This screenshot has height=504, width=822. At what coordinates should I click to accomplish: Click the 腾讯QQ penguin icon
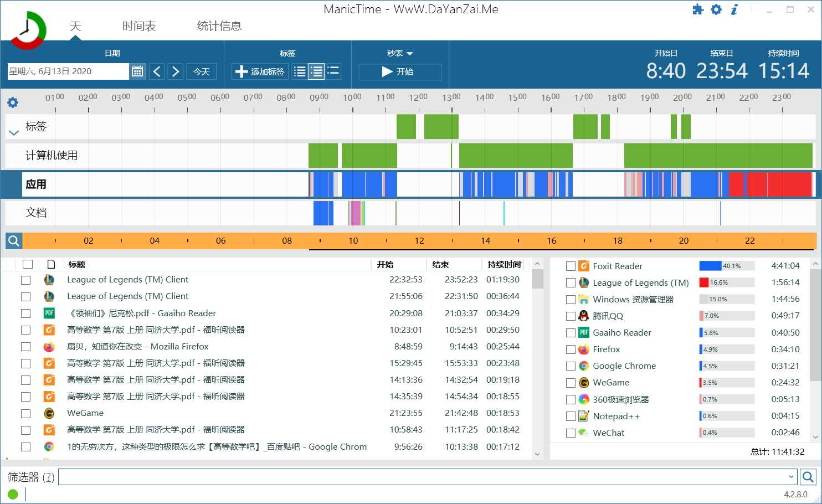coord(584,316)
